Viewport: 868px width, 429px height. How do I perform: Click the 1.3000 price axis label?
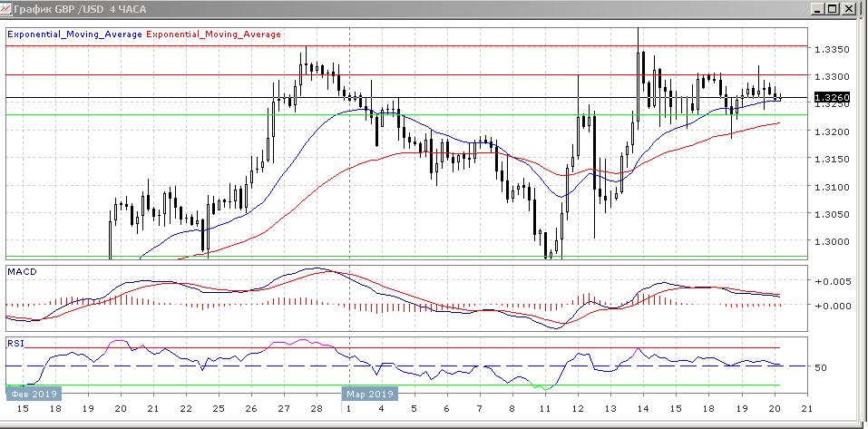coord(833,242)
